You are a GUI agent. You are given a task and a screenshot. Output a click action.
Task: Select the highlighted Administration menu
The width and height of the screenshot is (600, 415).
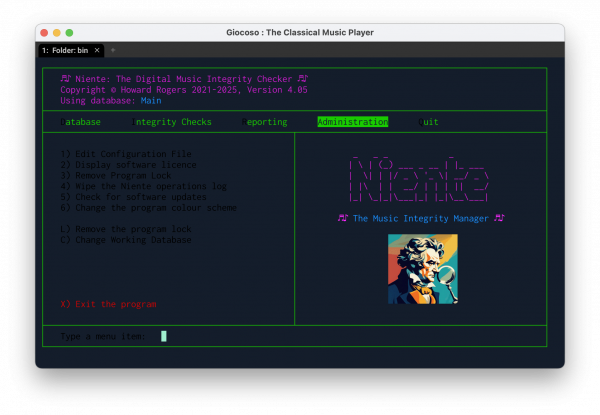352,122
